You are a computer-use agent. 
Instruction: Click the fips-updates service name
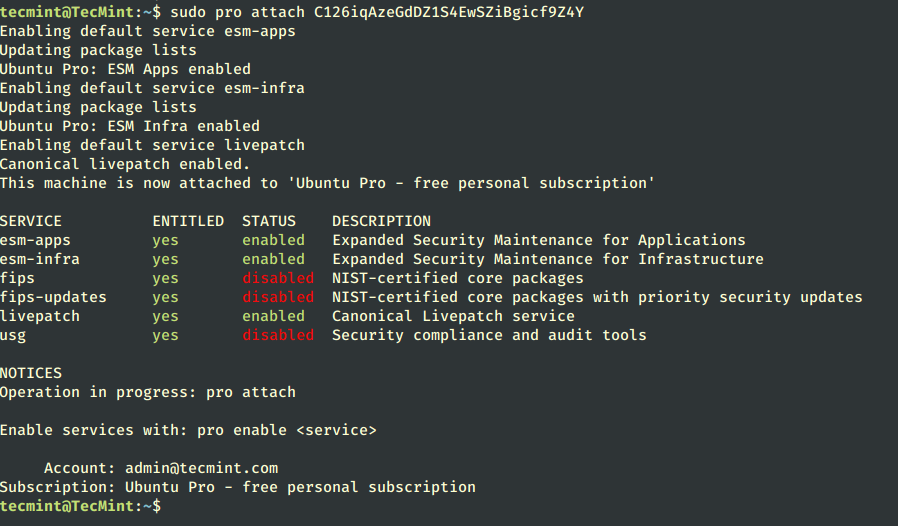click(53, 297)
